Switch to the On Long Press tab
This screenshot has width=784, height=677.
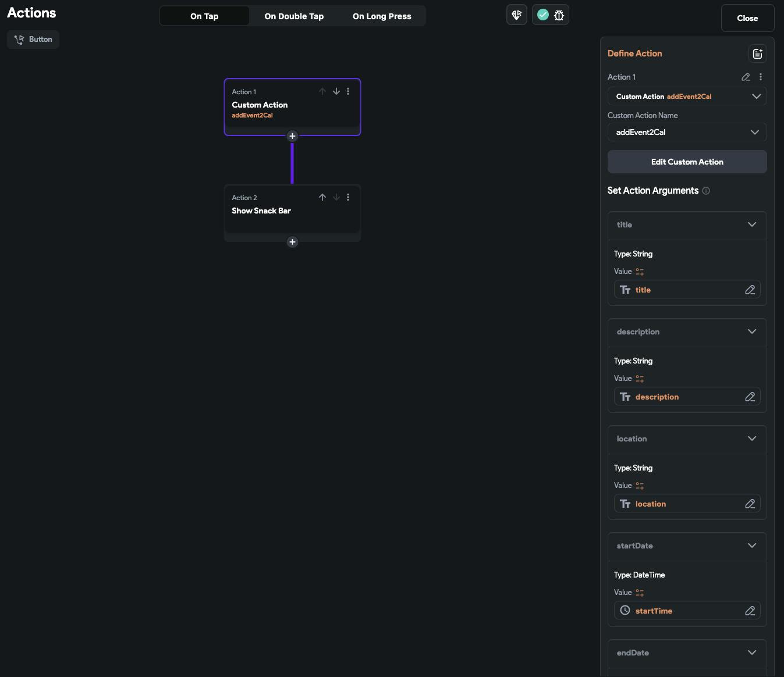(x=382, y=16)
